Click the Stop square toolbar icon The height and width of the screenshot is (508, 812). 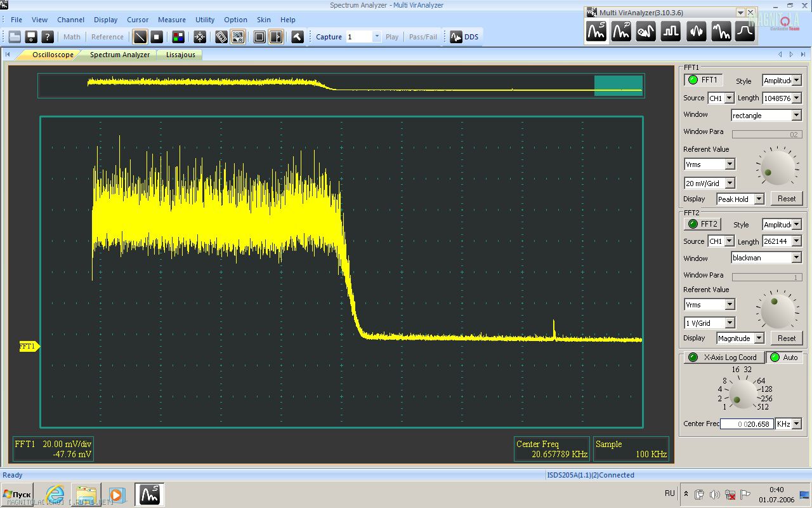[157, 37]
